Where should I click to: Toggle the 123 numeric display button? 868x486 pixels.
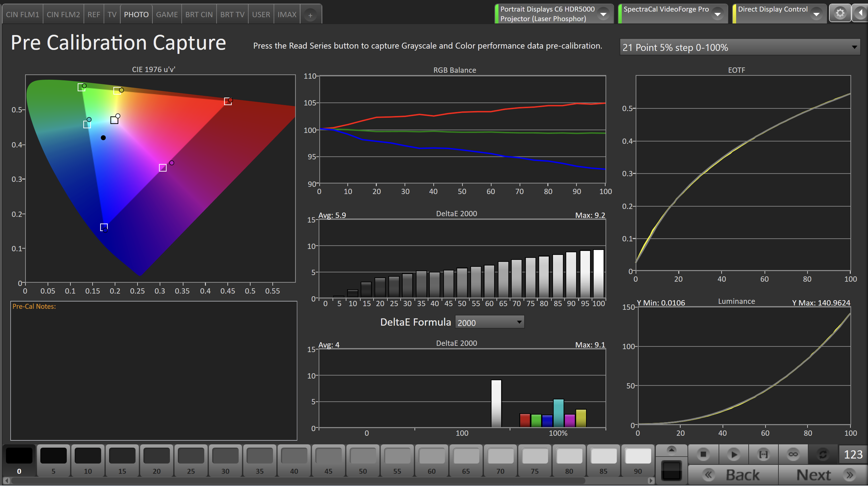click(853, 454)
